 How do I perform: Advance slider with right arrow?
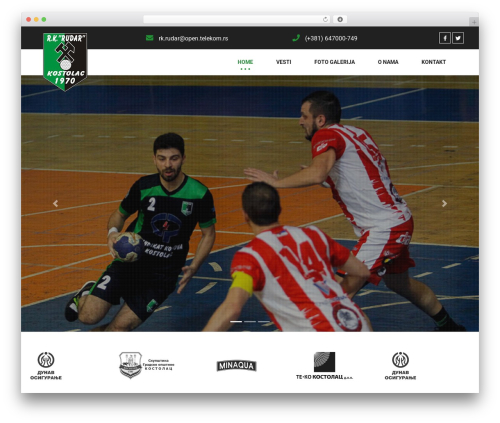444,203
